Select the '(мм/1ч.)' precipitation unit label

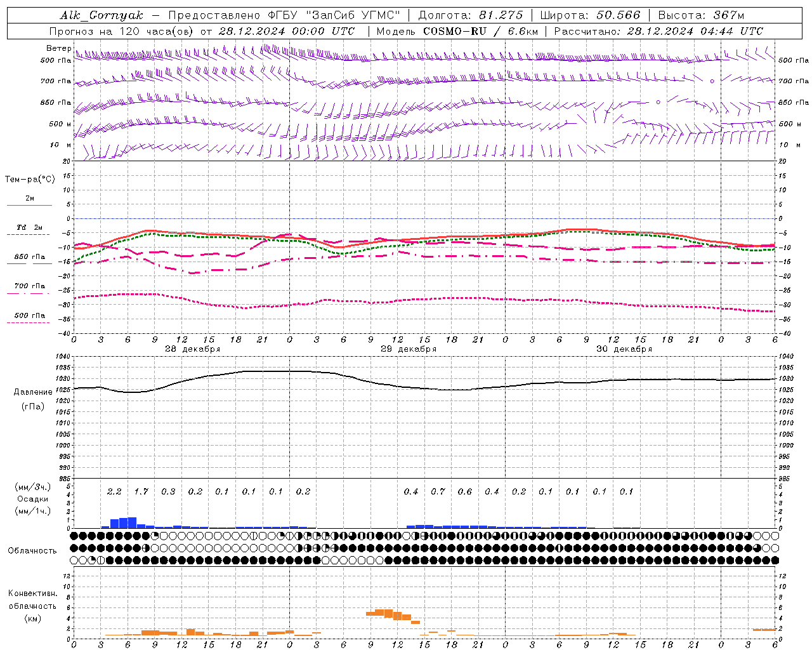click(x=33, y=511)
